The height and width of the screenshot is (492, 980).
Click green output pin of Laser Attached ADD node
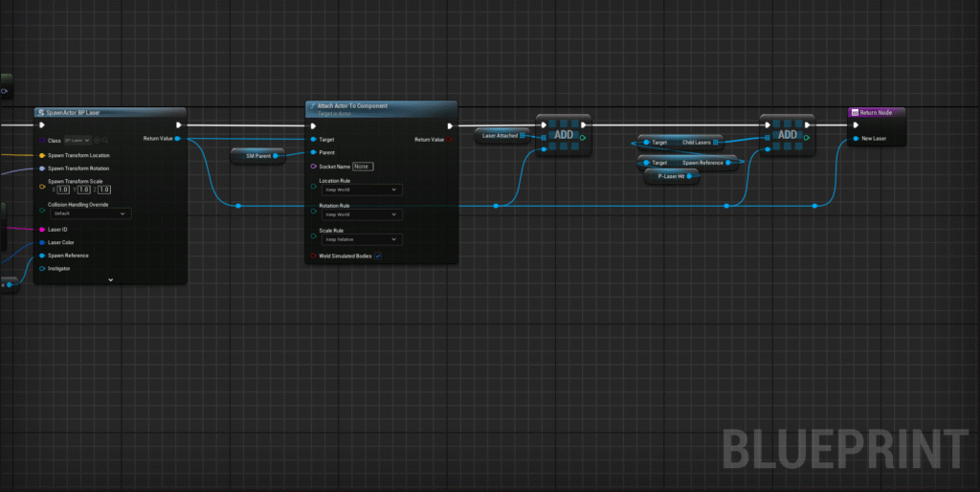(x=583, y=138)
